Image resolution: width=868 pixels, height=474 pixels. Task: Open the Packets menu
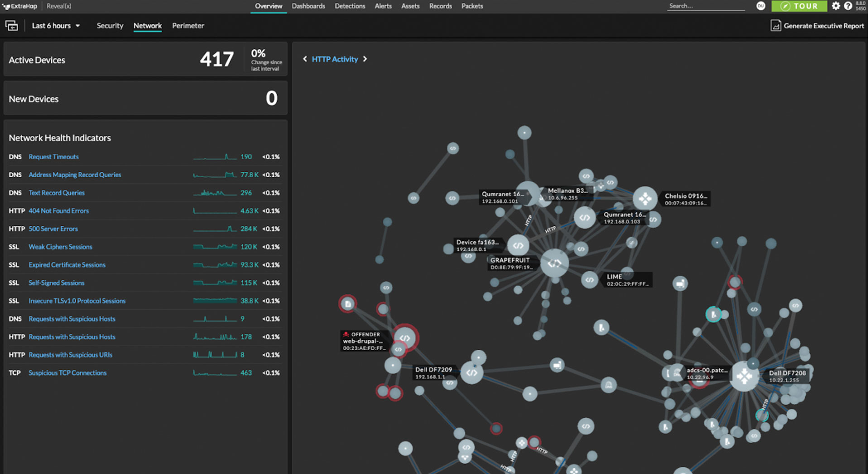[472, 6]
